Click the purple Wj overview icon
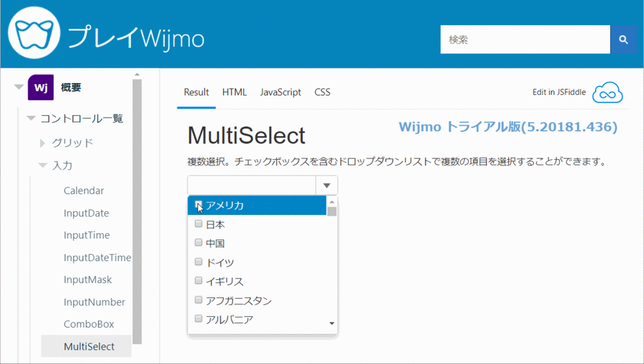Image resolution: width=644 pixels, height=364 pixels. point(41,87)
